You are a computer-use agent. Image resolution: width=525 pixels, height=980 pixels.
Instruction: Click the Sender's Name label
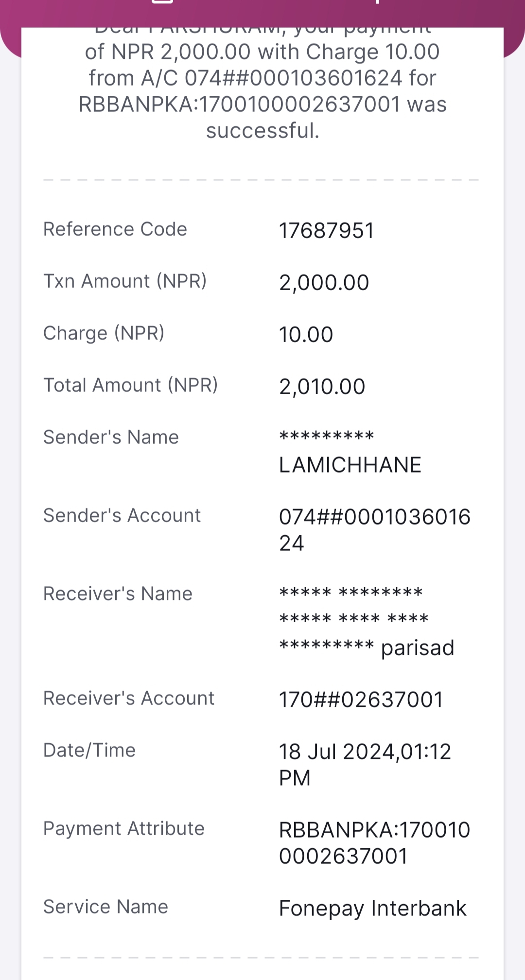pos(111,437)
